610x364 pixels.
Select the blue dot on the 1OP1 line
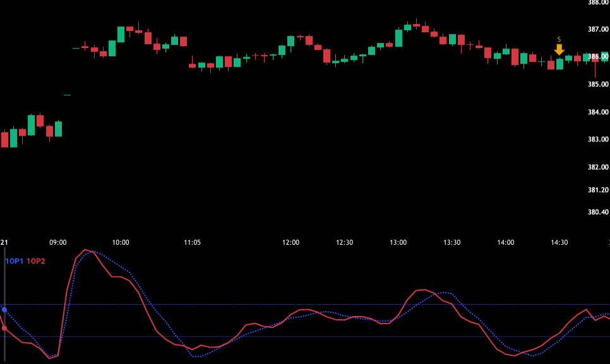[4, 310]
